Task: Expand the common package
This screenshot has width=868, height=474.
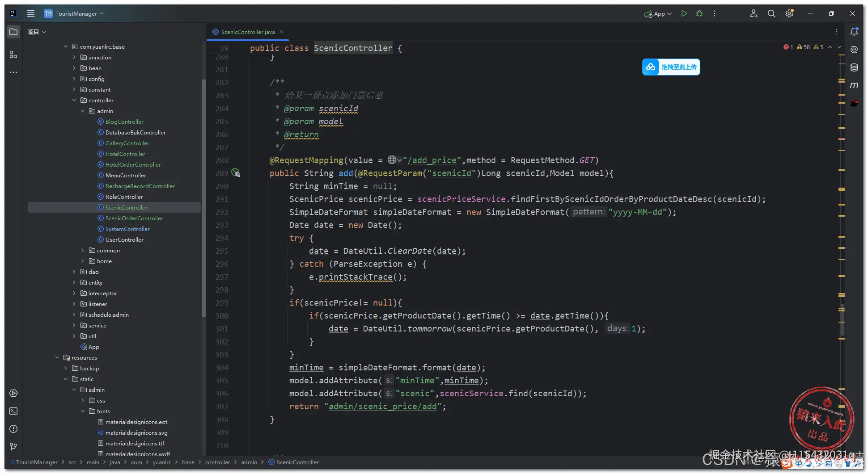Action: 83,250
